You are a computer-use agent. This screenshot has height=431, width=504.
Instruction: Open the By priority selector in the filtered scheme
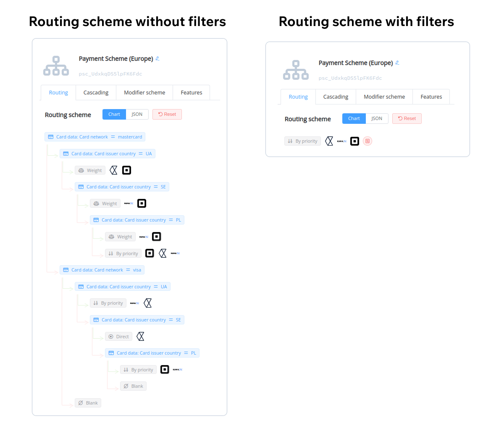(302, 141)
